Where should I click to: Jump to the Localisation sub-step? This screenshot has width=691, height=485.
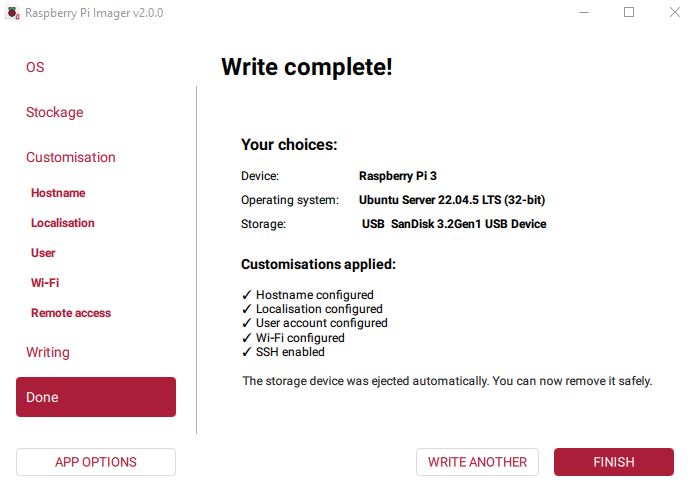(x=63, y=223)
